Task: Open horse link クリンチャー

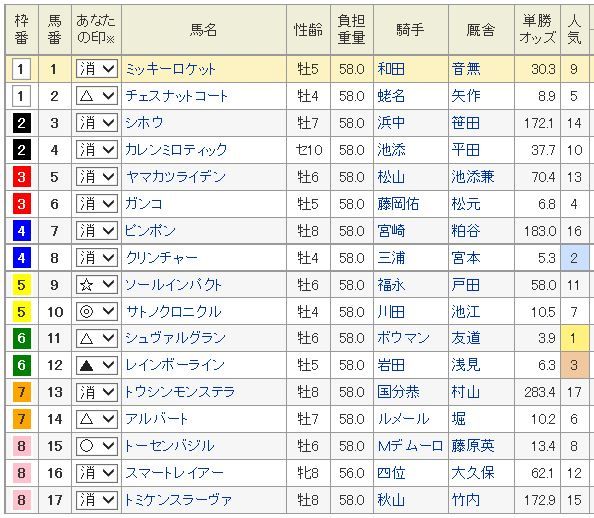Action: (162, 258)
